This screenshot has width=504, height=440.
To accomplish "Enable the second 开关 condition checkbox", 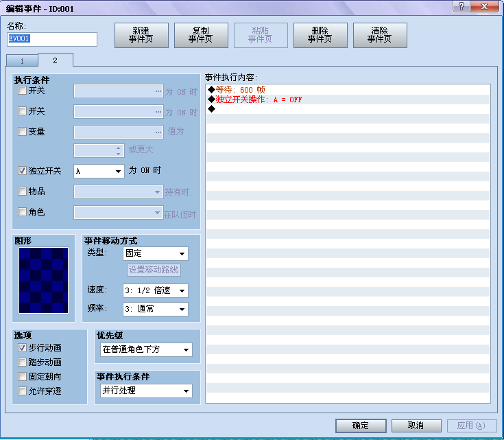I will [x=22, y=111].
